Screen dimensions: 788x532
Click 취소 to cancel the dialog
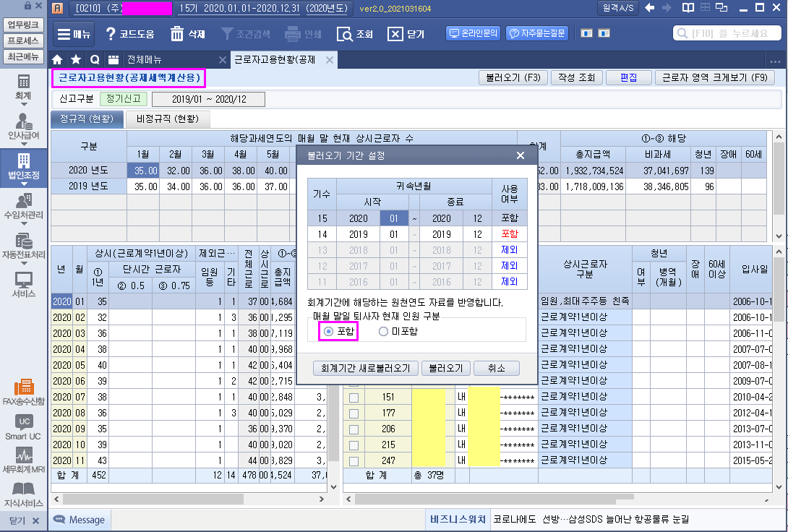click(x=496, y=368)
